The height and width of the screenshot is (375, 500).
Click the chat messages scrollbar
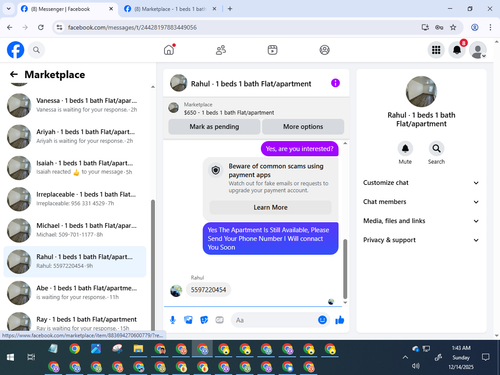(x=345, y=269)
